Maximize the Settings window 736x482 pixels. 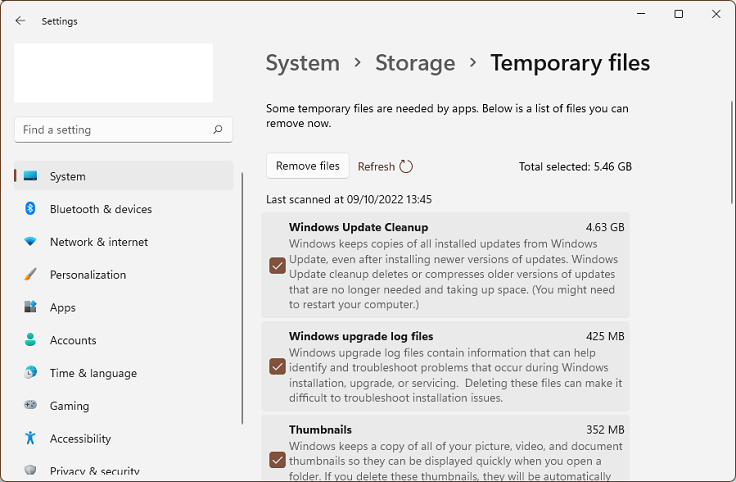click(x=678, y=14)
